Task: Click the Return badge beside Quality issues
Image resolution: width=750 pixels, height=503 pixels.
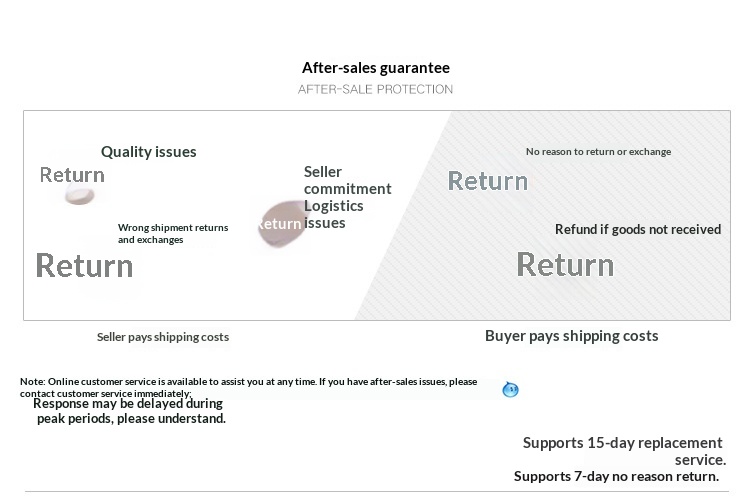Action: 72,175
